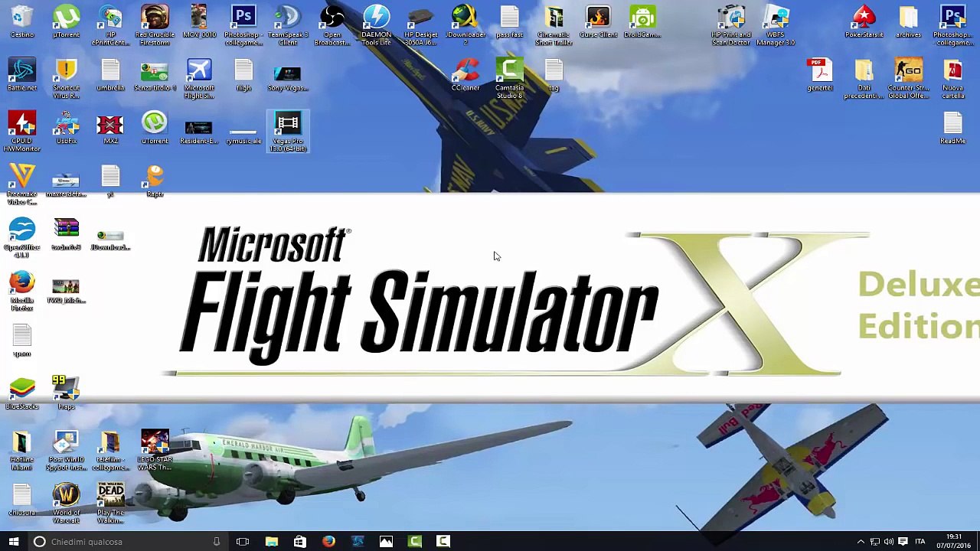Select the Cestino recycle bin icon
The image size is (980, 551).
pyautogui.click(x=22, y=22)
